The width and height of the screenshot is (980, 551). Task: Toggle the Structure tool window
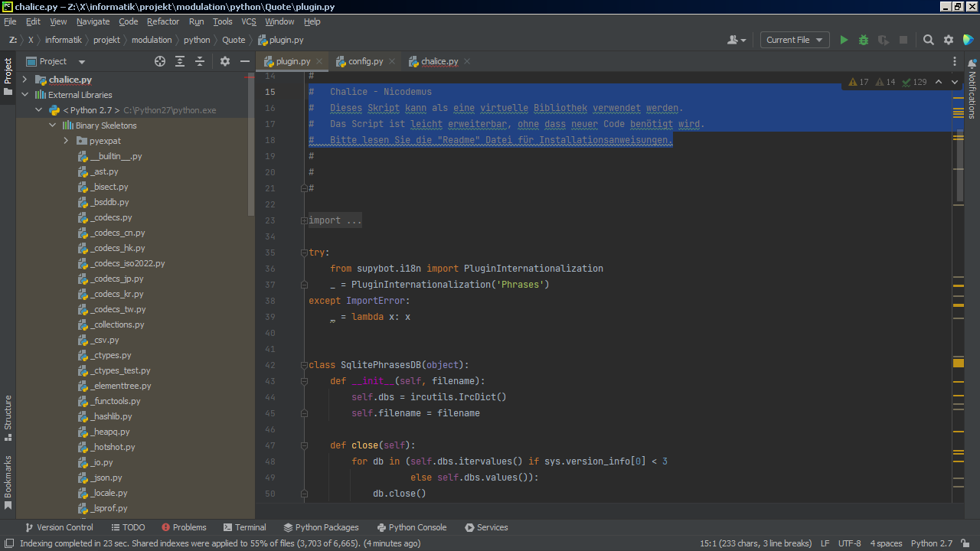(x=8, y=417)
